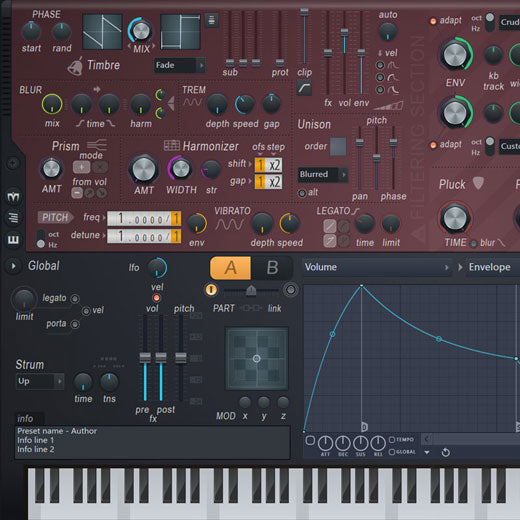Open the timbre options menu icon
Screen dimensions: 520x520
[x=211, y=20]
